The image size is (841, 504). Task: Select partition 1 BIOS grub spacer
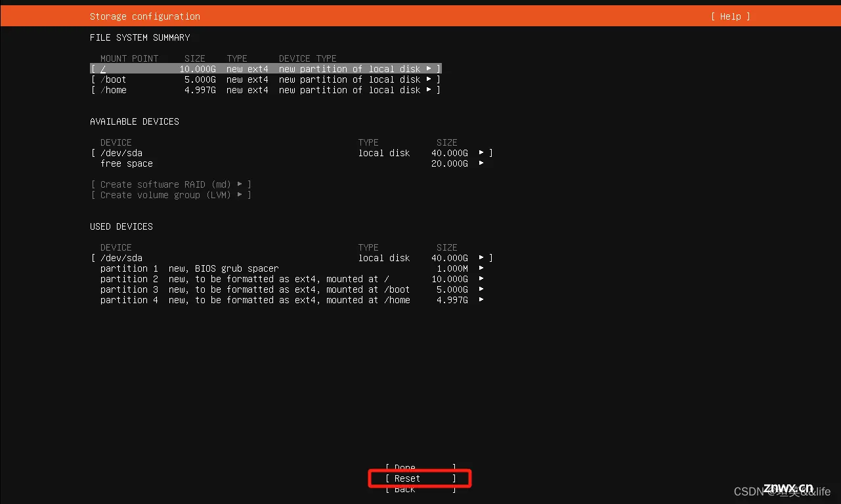[x=292, y=268]
